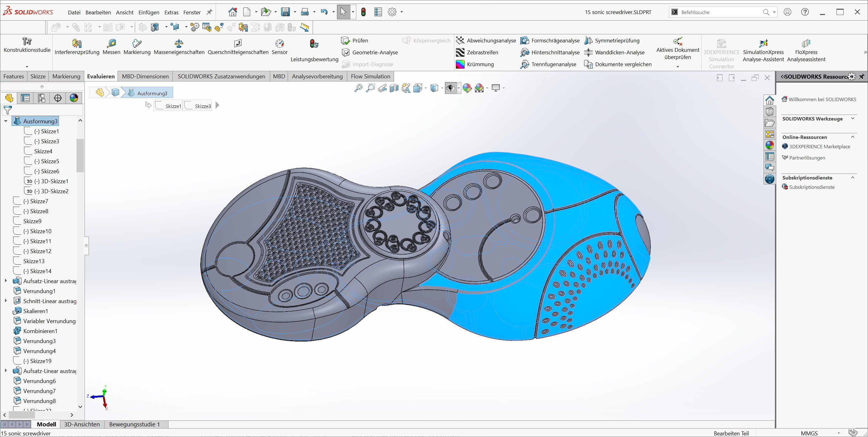Click the Messen measure tool icon

[111, 43]
